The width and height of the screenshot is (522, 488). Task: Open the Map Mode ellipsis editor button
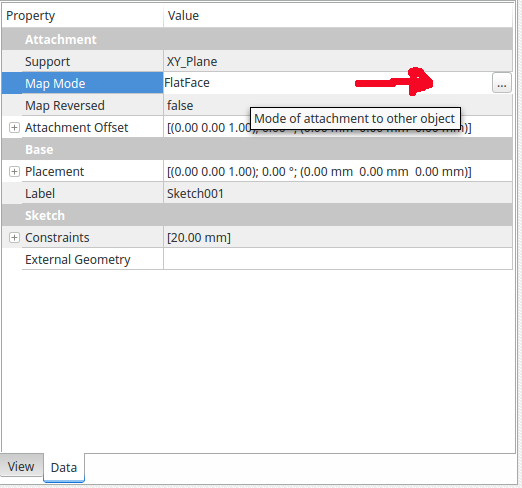tap(502, 83)
